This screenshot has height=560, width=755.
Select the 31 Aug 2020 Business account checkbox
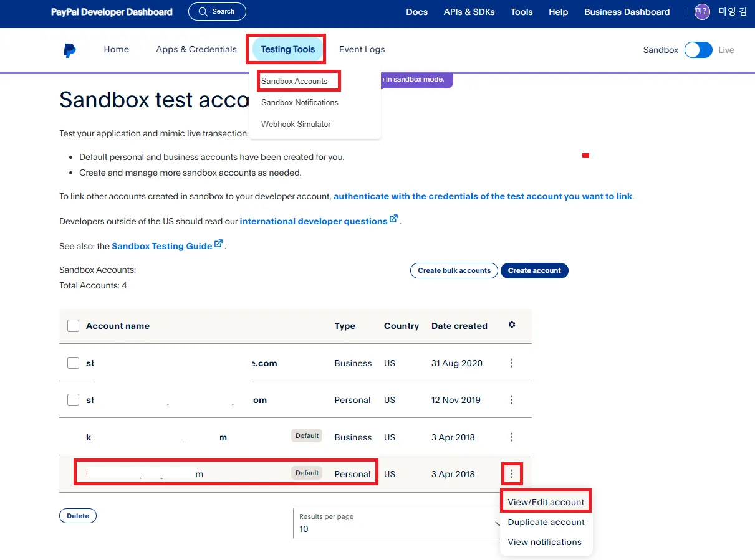tap(74, 363)
